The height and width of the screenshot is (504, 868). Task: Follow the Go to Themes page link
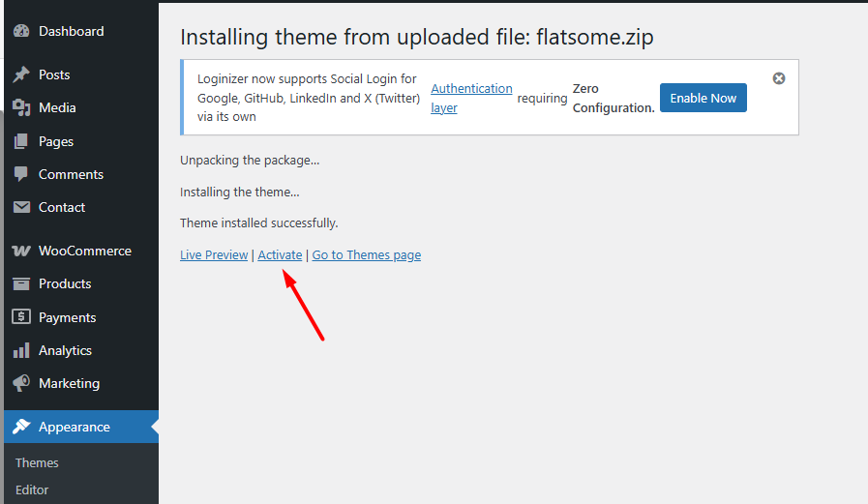tap(367, 255)
